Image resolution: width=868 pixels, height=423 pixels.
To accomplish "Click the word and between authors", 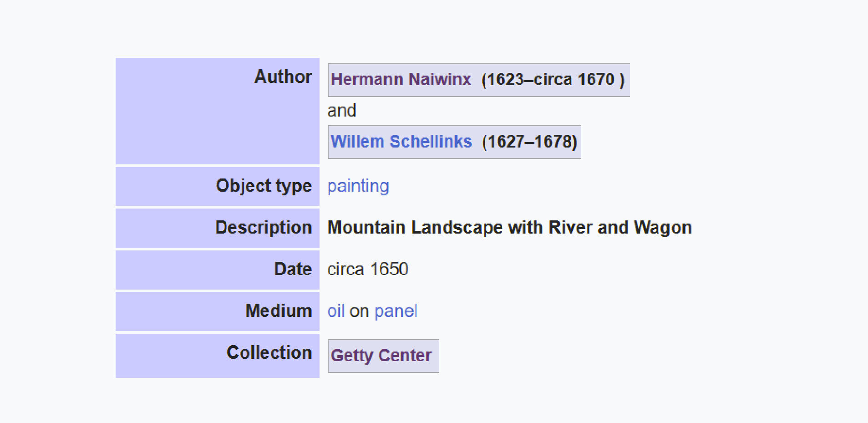I will click(341, 111).
